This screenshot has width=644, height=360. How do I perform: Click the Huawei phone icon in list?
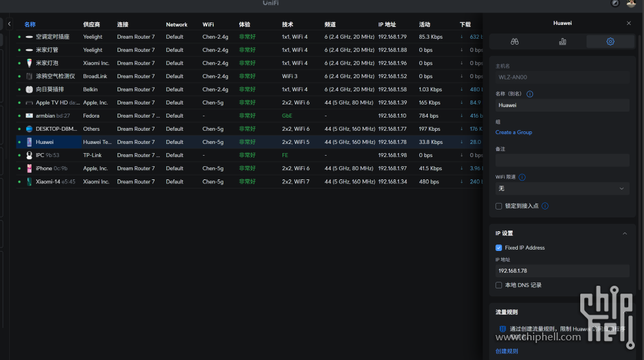click(x=29, y=142)
